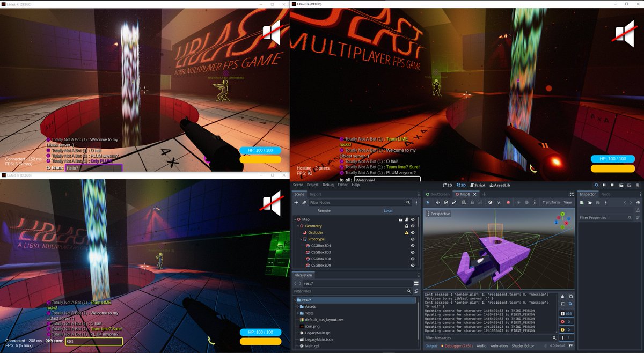The height and width of the screenshot is (353, 644).
Task: Toggle visibility of CSGBox3D4
Action: click(x=413, y=246)
